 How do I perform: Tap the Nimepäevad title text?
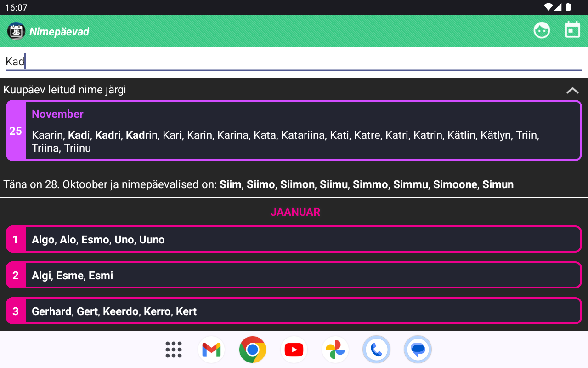59,32
